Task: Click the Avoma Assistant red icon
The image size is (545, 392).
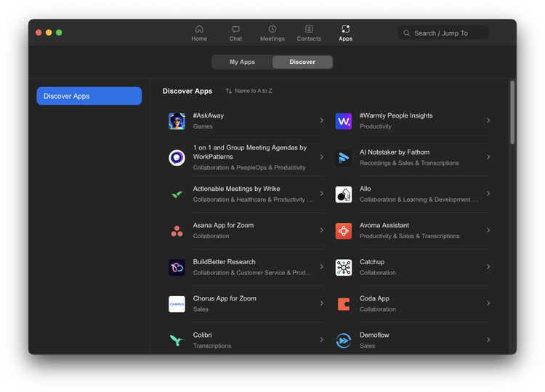Action: 344,231
